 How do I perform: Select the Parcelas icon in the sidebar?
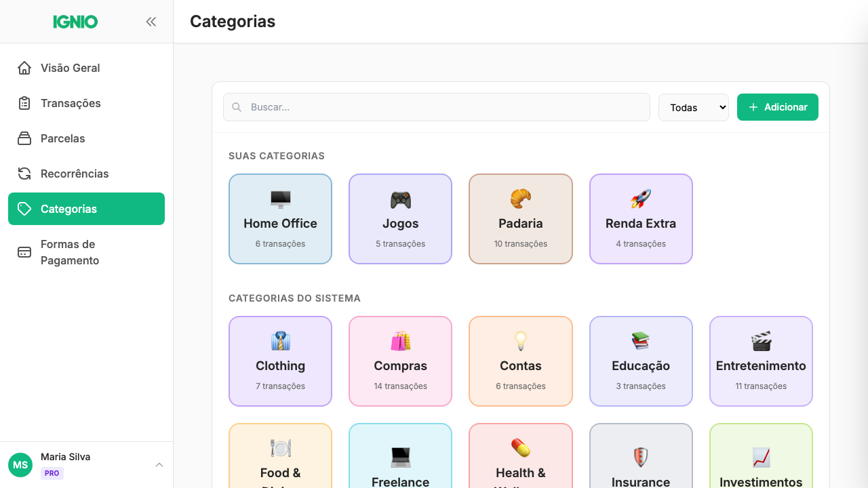[x=24, y=138]
